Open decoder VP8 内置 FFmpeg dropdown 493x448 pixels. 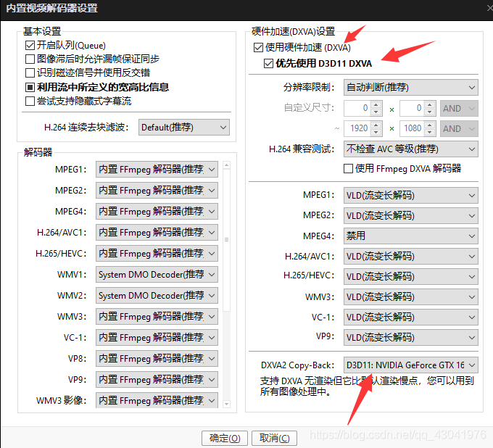pos(157,358)
